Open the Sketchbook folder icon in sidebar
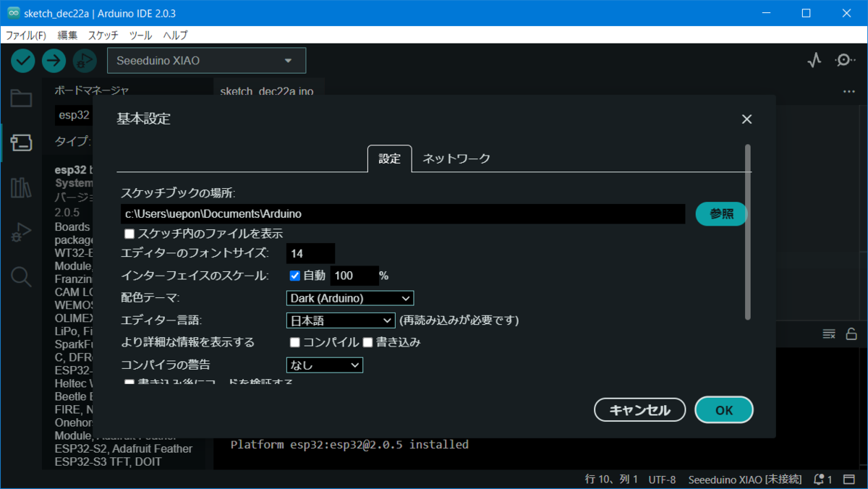 pos(21,98)
